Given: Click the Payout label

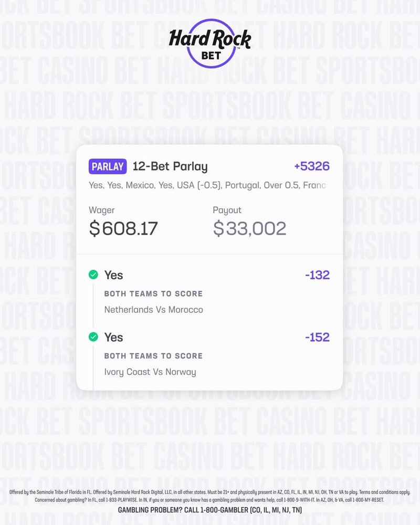Looking at the screenshot, I should [227, 210].
